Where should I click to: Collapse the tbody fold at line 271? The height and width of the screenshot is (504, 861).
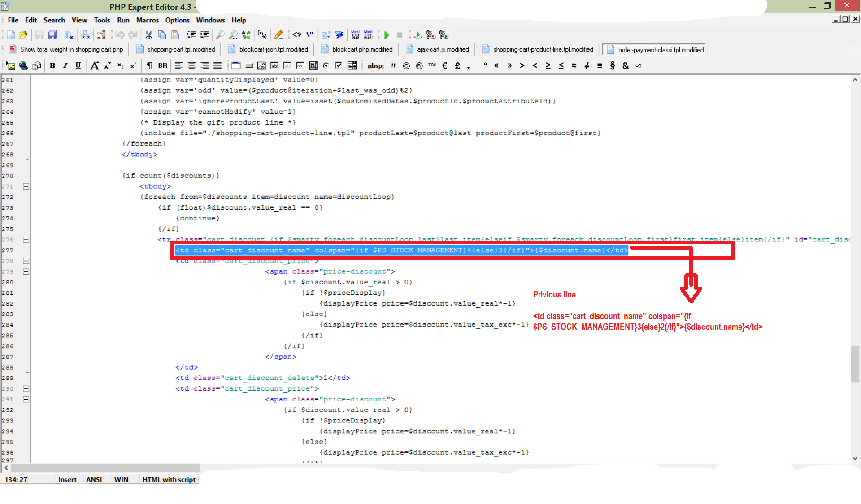[26, 186]
